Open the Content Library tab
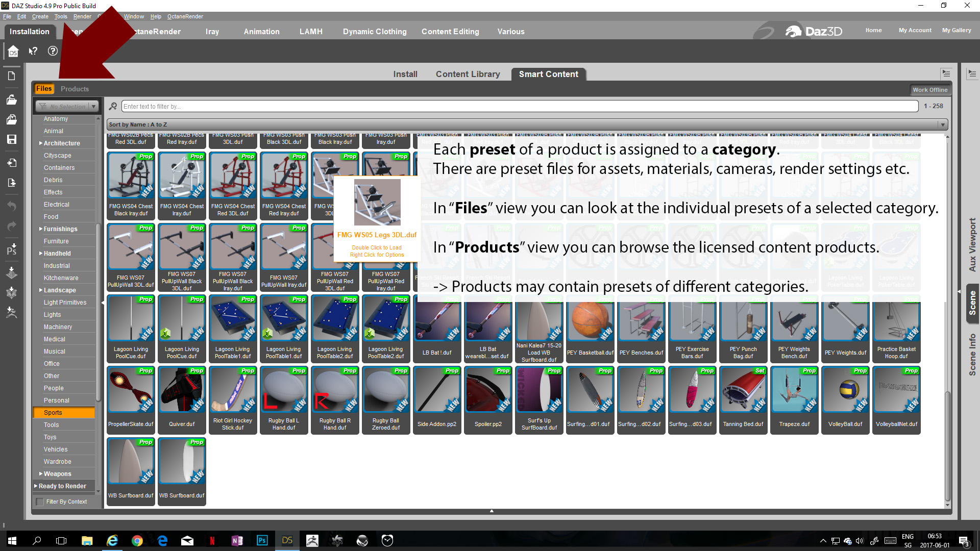Image resolution: width=980 pixels, height=551 pixels. [468, 74]
